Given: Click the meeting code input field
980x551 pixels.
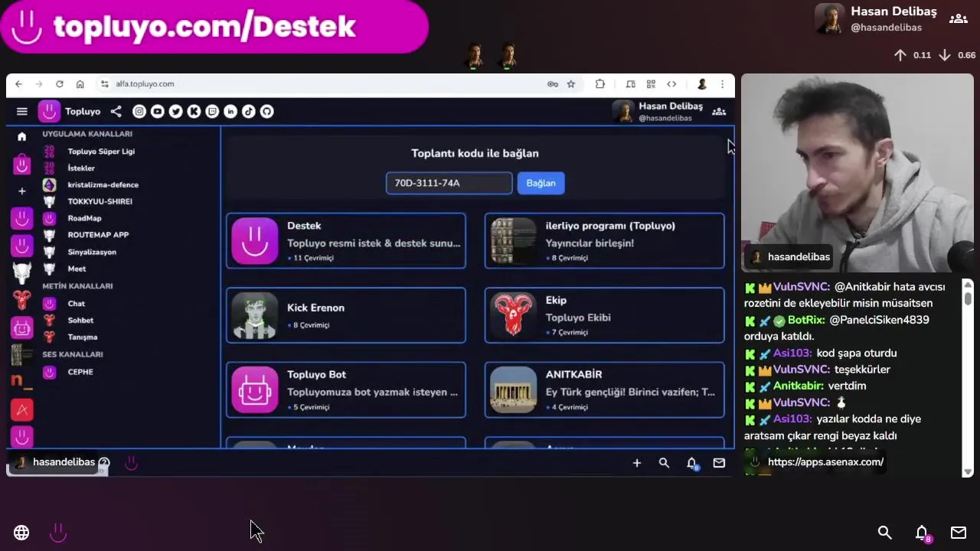Looking at the screenshot, I should point(449,183).
